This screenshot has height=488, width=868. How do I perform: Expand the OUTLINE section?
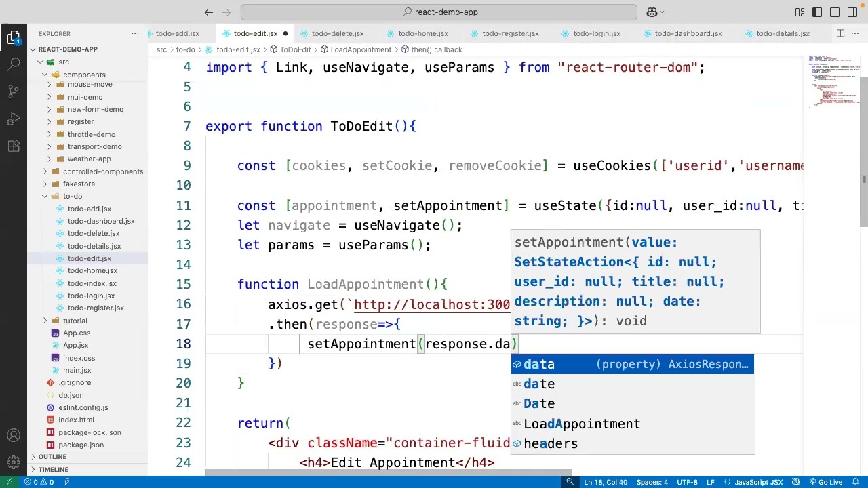53,457
